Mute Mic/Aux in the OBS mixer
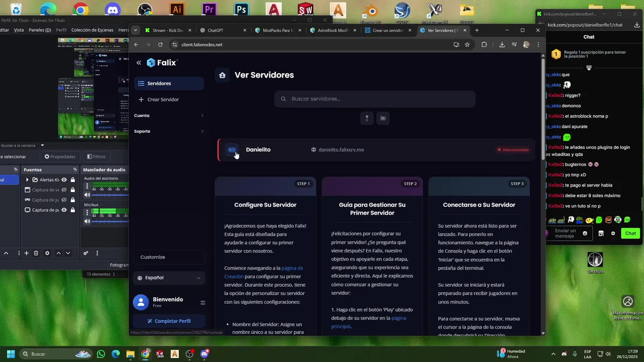 (x=87, y=221)
